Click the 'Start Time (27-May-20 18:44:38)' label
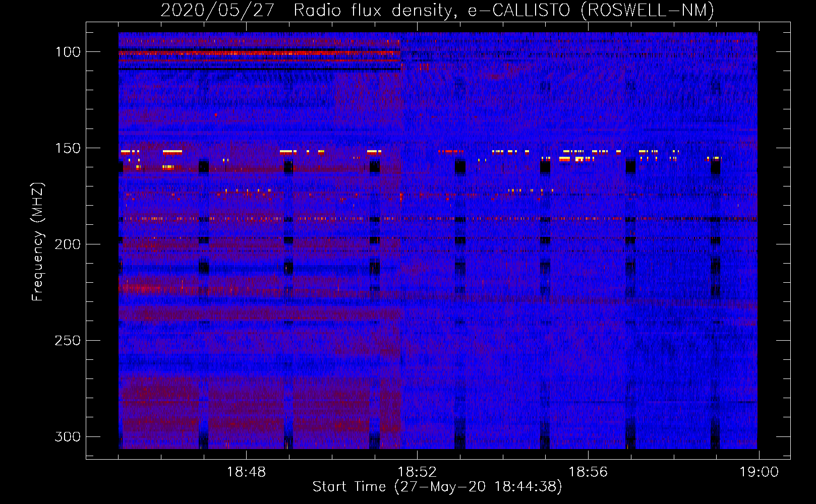Viewport: 816px width, 504px height. 437,487
